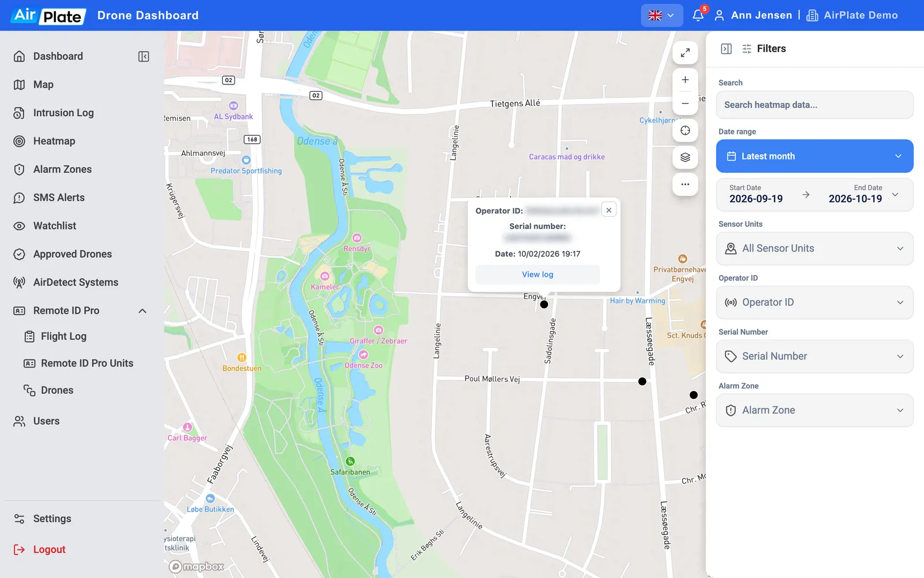Select Heatmap in sidebar
924x578 pixels.
[x=54, y=142]
